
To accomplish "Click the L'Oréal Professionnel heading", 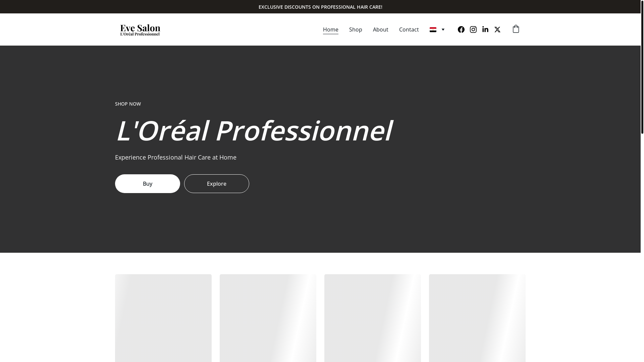I will click(254, 131).
